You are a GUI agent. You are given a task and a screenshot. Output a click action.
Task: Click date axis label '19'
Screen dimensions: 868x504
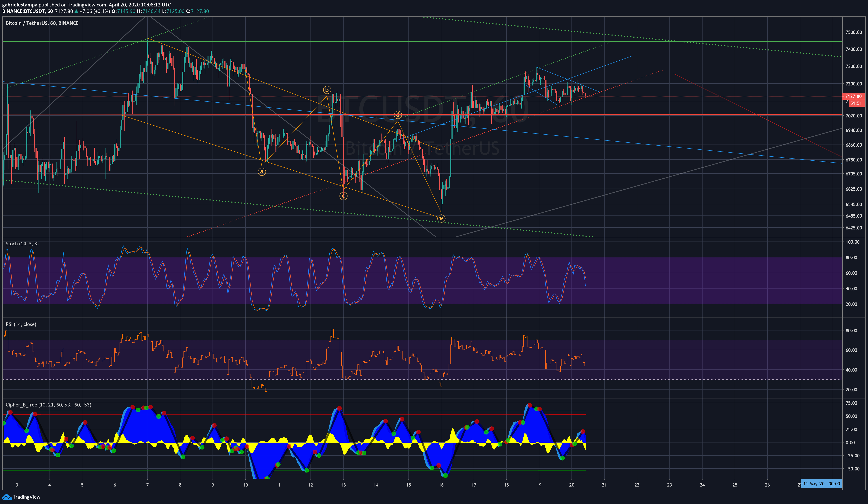coord(539,485)
